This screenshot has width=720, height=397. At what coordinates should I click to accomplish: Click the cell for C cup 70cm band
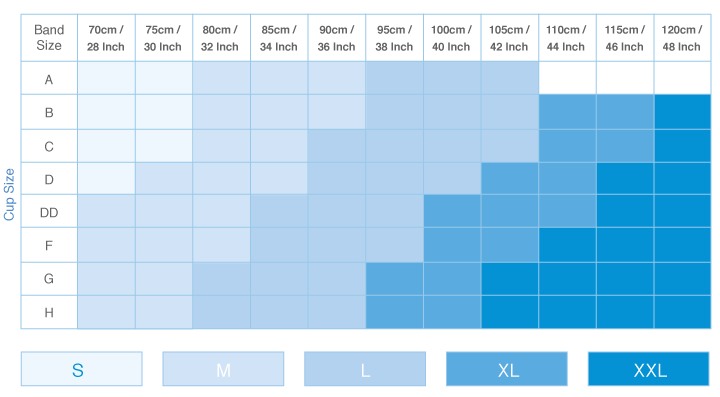click(x=106, y=146)
